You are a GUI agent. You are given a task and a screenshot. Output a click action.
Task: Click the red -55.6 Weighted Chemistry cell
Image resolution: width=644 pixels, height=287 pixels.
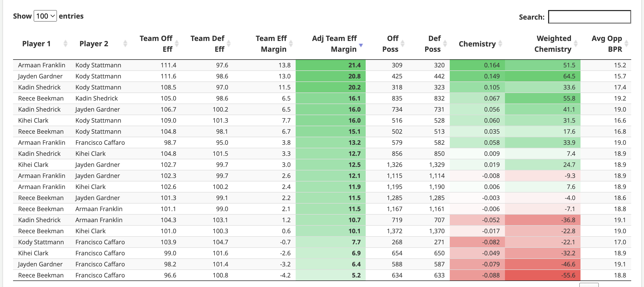tap(543, 275)
